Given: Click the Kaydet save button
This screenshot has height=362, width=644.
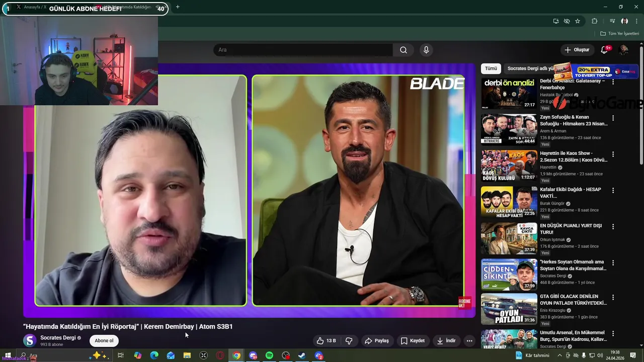Looking at the screenshot, I should tap(413, 341).
